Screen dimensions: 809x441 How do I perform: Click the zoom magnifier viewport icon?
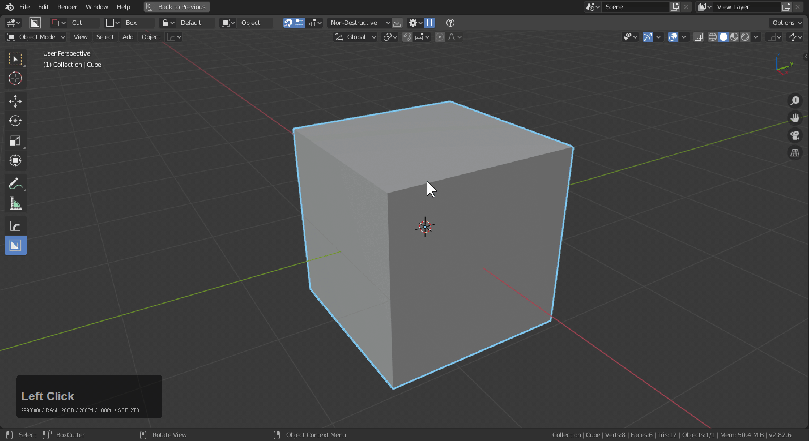(795, 101)
